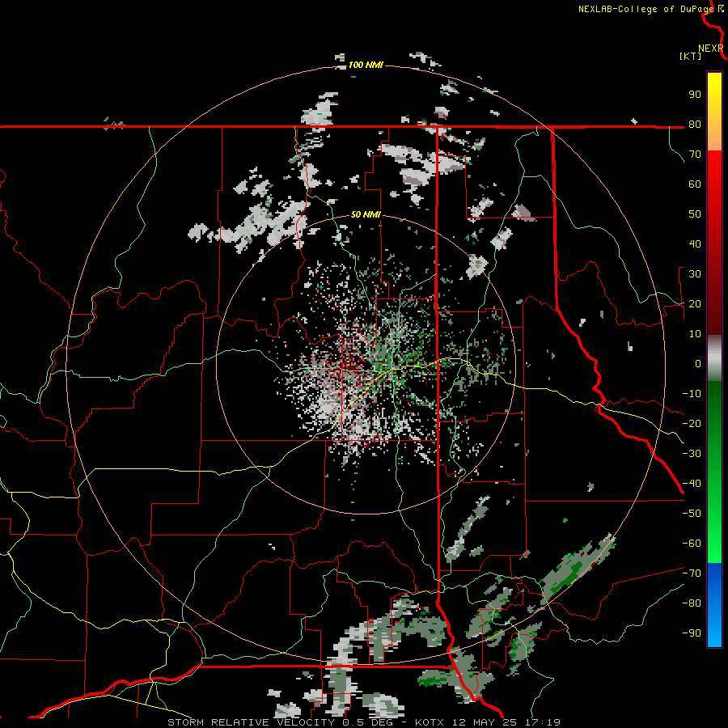Click the 0 value on the velocity scale
The height and width of the screenshot is (728, 728).
(x=698, y=363)
